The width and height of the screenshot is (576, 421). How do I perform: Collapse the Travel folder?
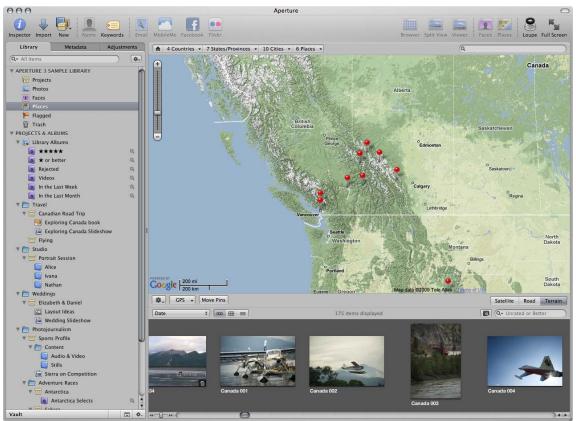(x=18, y=204)
